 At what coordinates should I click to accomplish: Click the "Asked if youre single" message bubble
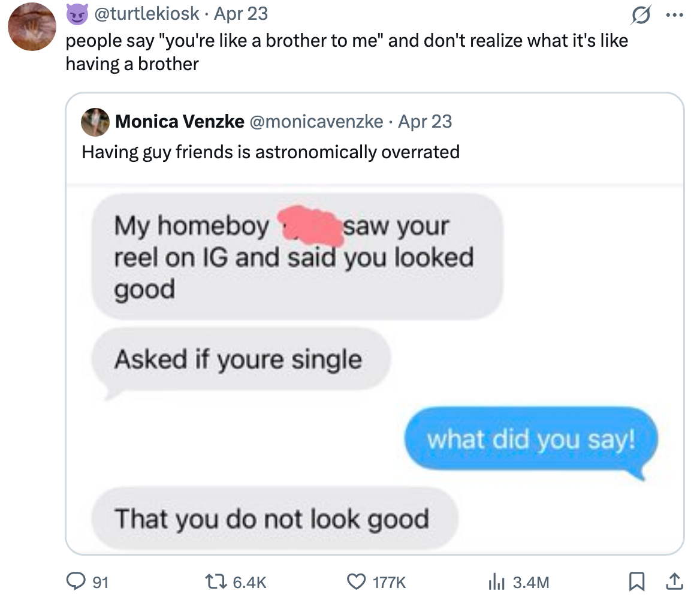tap(239, 360)
